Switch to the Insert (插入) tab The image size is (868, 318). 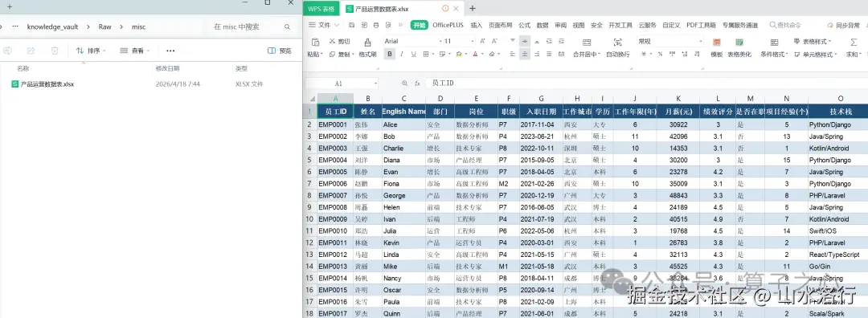[x=476, y=25]
